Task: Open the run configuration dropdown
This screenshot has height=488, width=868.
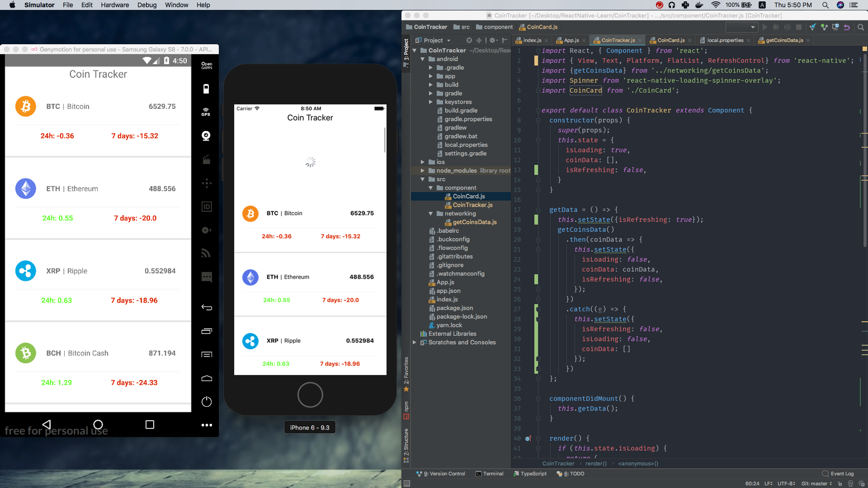Action: point(741,27)
